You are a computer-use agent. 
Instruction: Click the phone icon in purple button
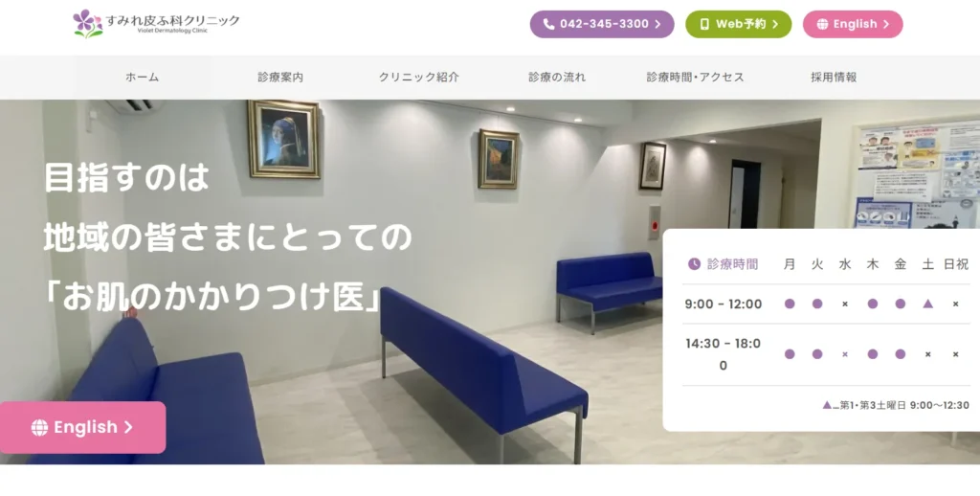(548, 24)
